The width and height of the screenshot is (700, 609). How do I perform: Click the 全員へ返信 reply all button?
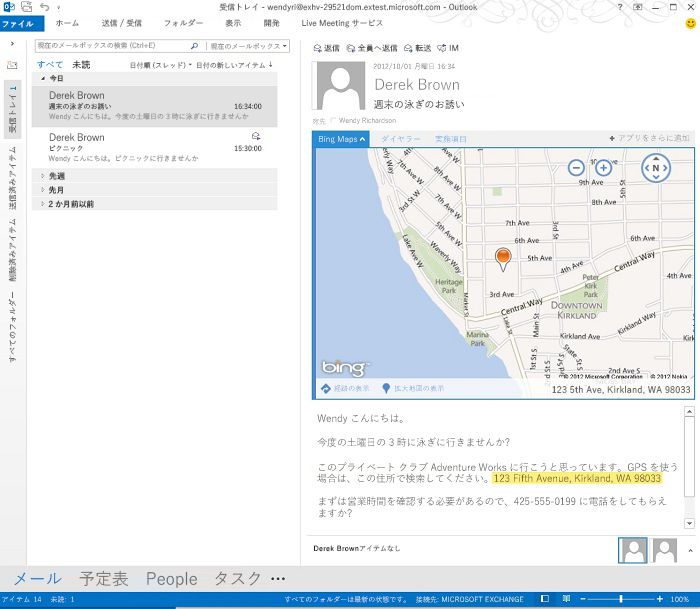[x=372, y=48]
